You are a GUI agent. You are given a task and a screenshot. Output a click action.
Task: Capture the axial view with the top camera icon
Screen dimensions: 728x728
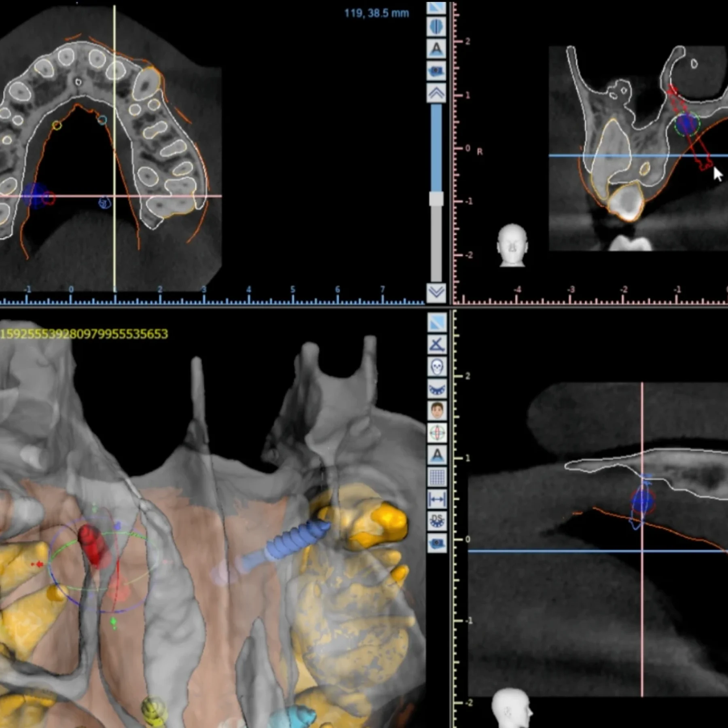tap(437, 69)
